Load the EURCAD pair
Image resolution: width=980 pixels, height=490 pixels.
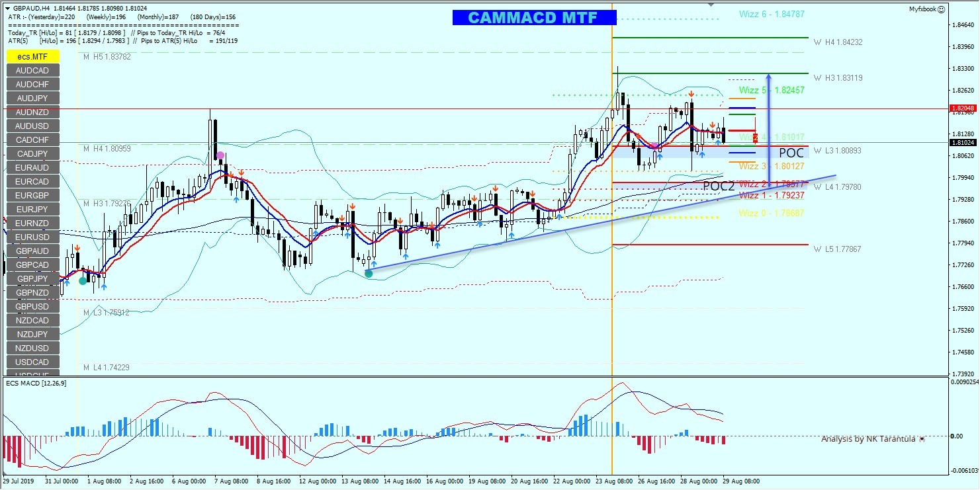33,182
